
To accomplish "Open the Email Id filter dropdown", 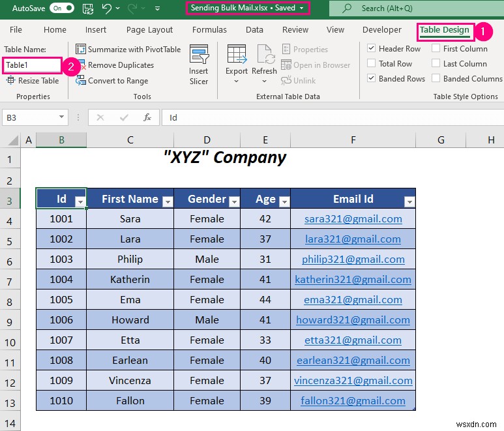I will (x=409, y=201).
